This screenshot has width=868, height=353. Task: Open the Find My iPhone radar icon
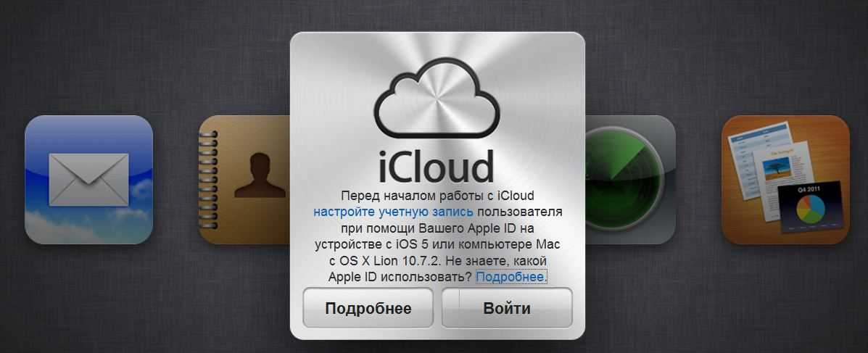630,179
